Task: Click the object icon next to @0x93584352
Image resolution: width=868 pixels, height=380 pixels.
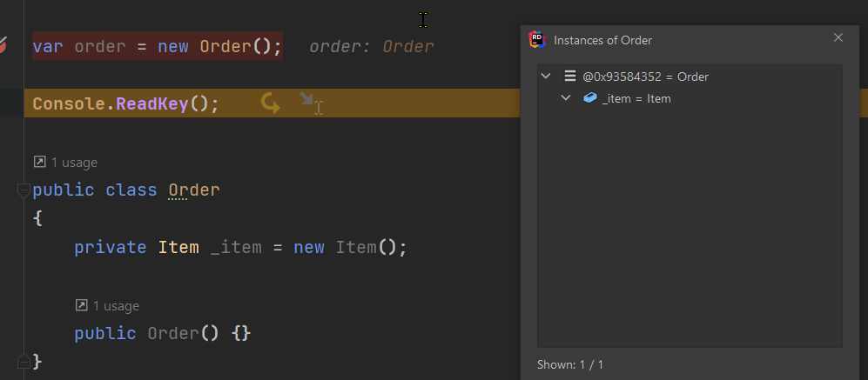Action: [x=569, y=77]
